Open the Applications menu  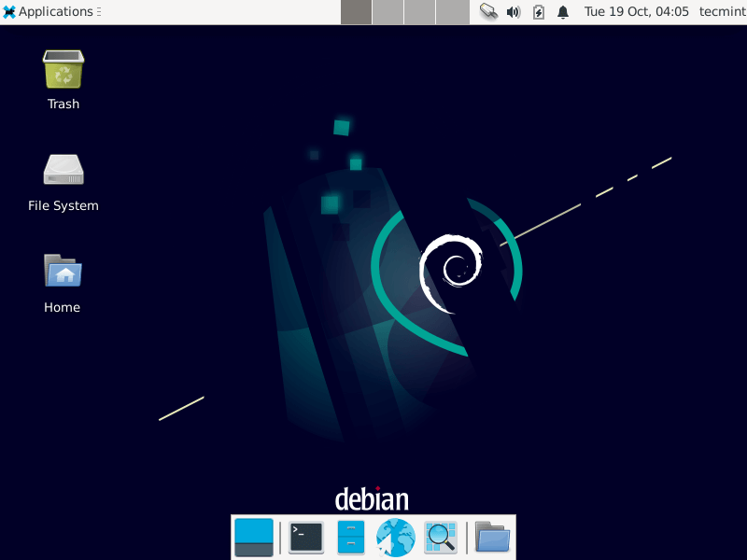tap(48, 11)
